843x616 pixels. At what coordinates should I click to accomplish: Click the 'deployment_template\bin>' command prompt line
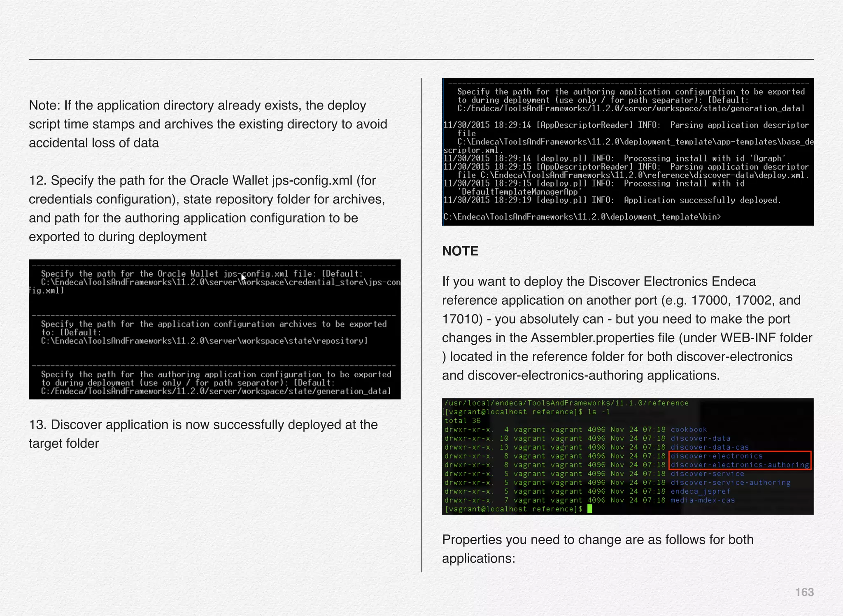tap(582, 217)
